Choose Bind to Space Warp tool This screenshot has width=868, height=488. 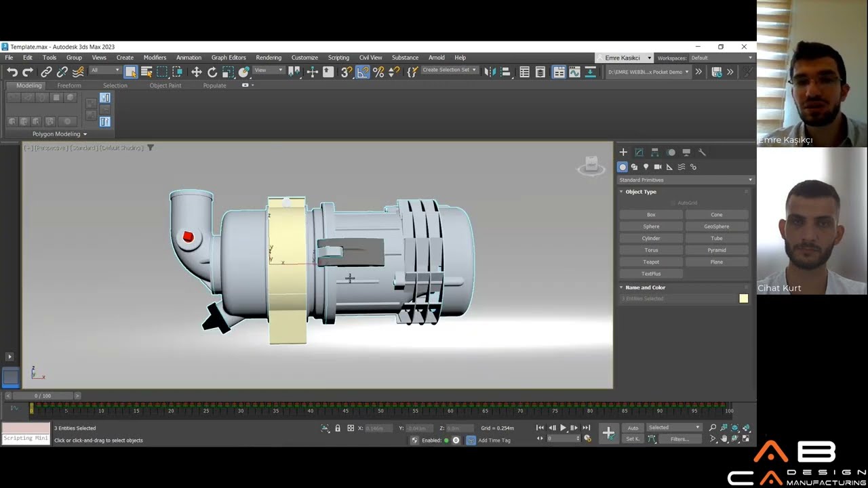tap(78, 72)
